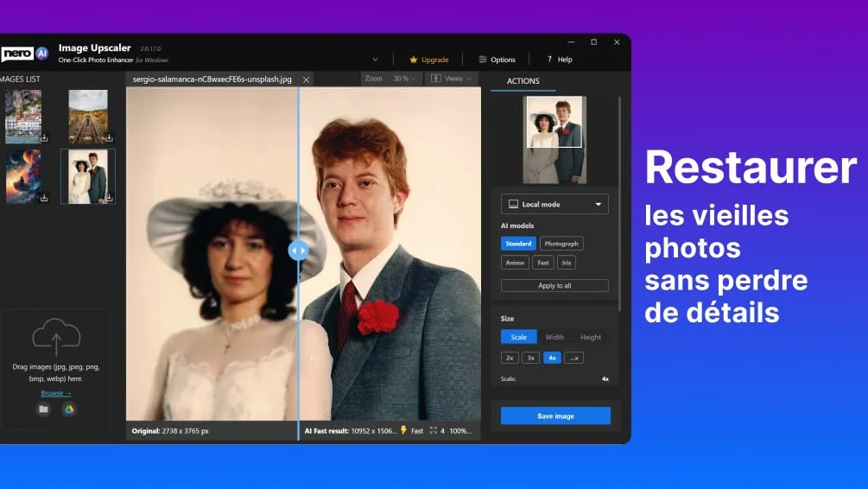The height and width of the screenshot is (489, 868).
Task: Select the Photograph AI model
Action: 561,244
